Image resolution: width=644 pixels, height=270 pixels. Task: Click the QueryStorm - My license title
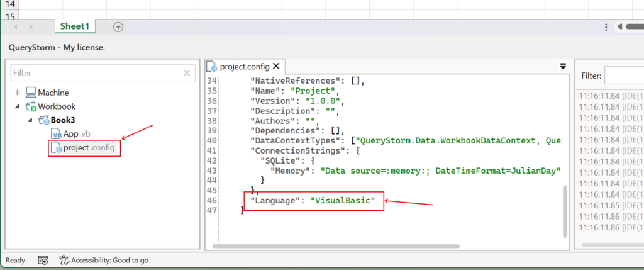coord(57,48)
